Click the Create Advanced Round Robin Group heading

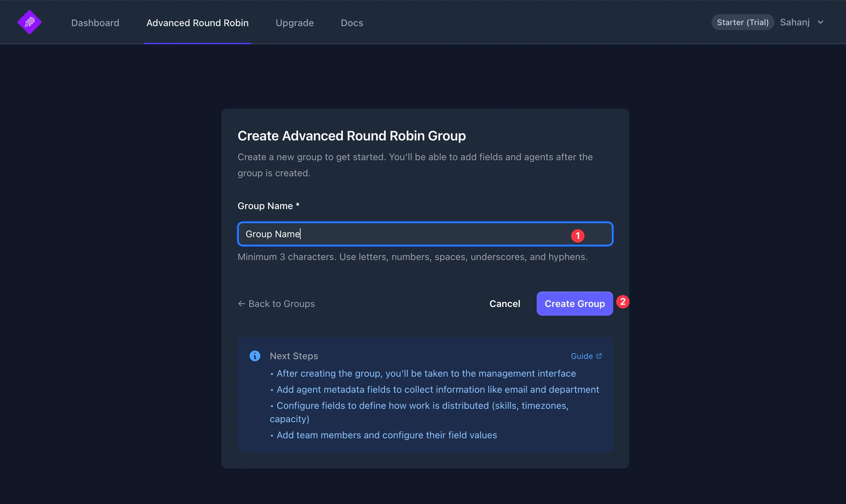(352, 135)
